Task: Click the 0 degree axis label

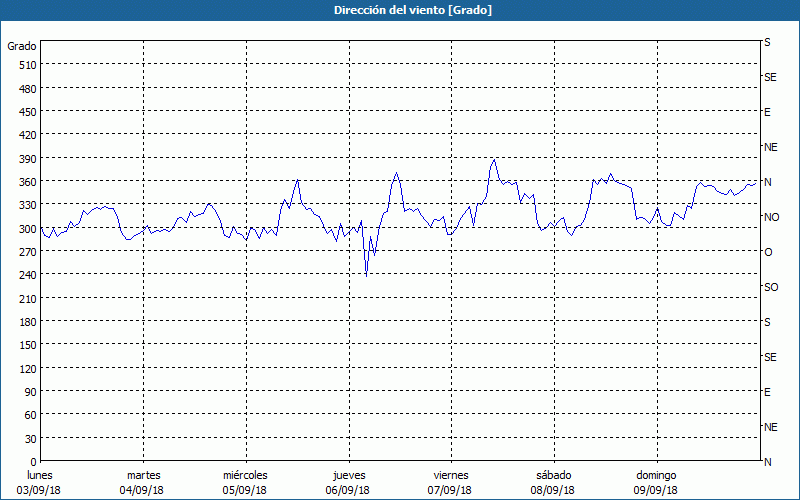Action: tap(34, 463)
